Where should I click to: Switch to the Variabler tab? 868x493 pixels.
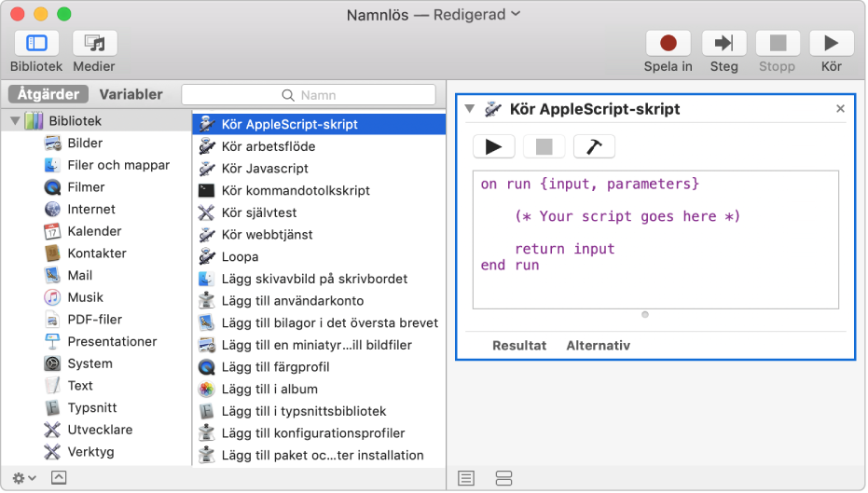click(131, 94)
